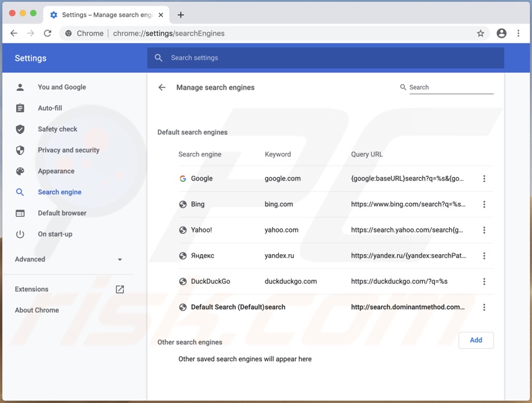The image size is (532, 403).
Task: Focus the search engines Search field
Action: point(451,88)
